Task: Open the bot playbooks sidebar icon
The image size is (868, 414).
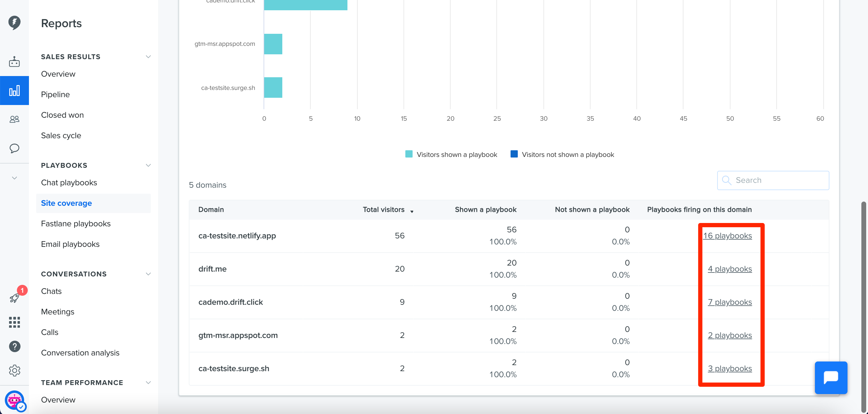Action: click(14, 62)
